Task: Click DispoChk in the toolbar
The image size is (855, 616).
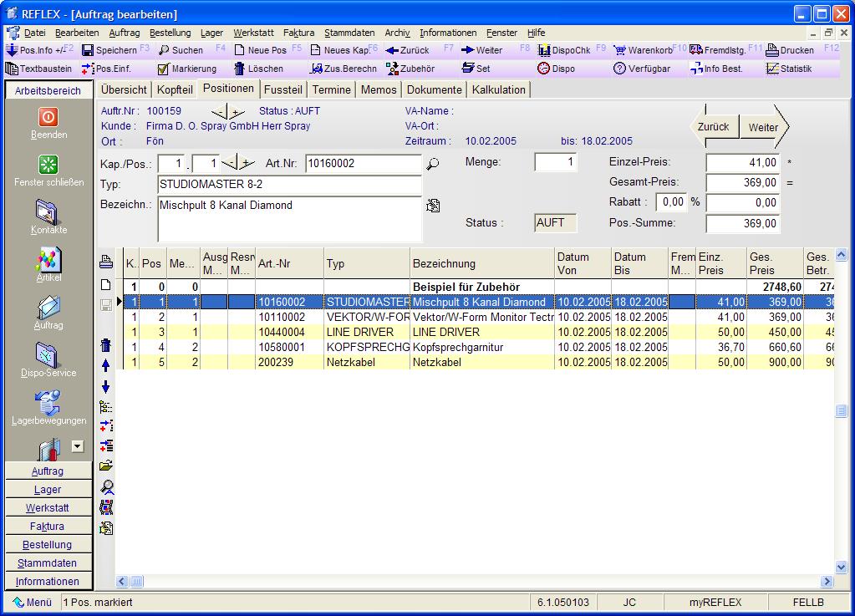Action: click(564, 50)
